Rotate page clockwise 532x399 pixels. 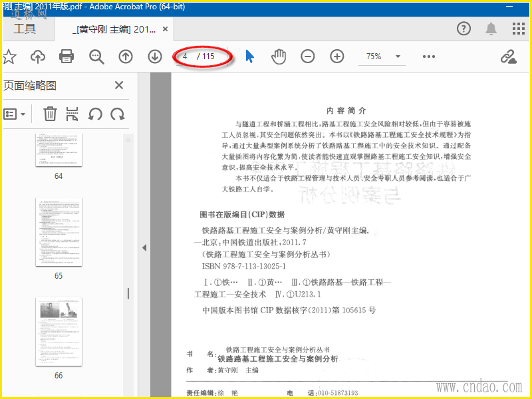pyautogui.click(x=118, y=114)
